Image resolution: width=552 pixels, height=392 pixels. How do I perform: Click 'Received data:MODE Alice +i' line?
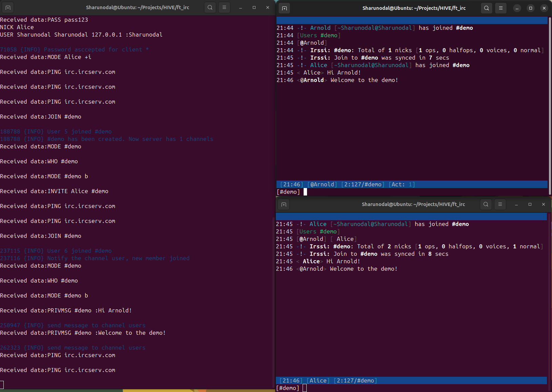click(x=46, y=57)
